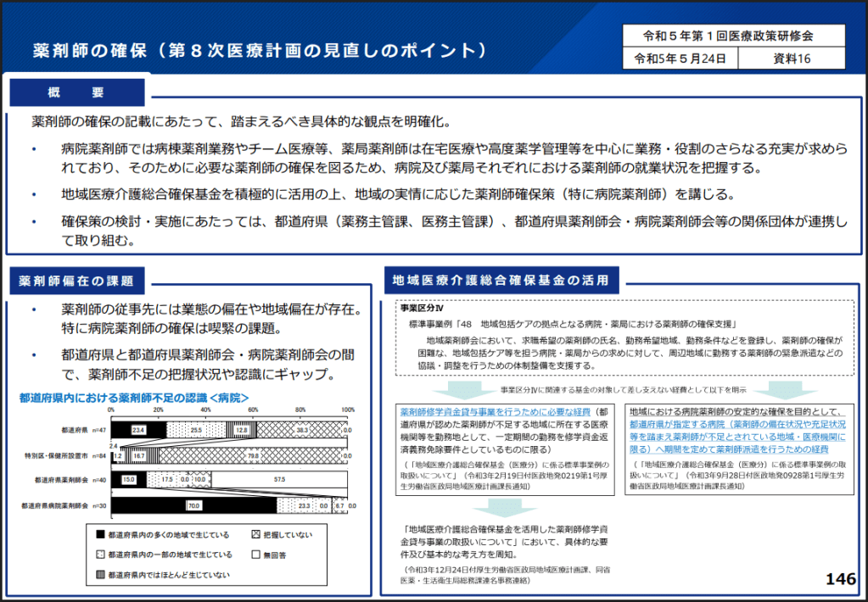Click the 70.0 black bar segment for 都道府県病院薬剤師会
The height and width of the screenshot is (602, 868).
click(x=194, y=504)
